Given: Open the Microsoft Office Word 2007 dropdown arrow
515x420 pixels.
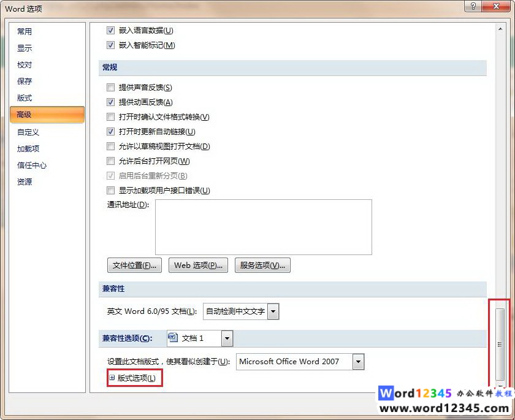Looking at the screenshot, I should [x=358, y=362].
